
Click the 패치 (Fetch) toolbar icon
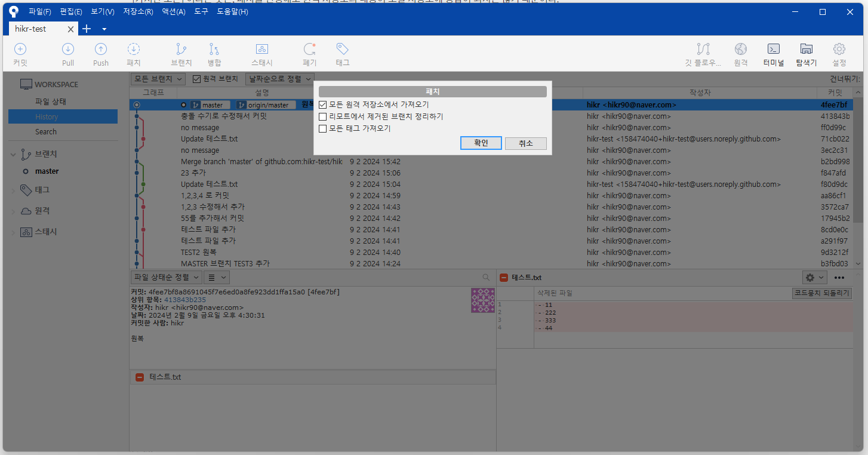point(134,54)
